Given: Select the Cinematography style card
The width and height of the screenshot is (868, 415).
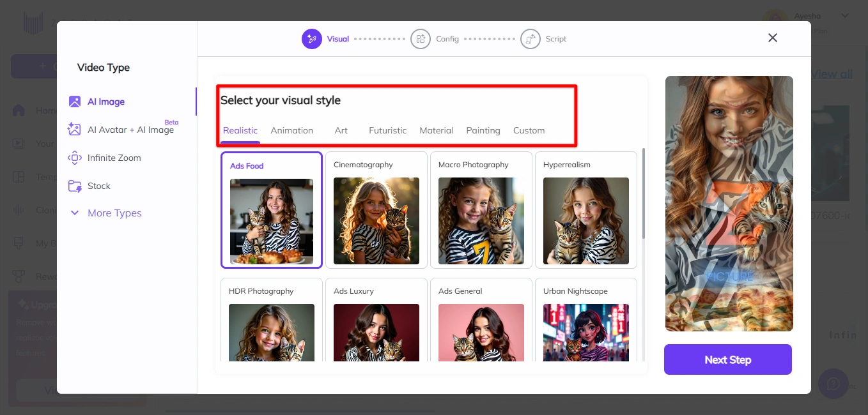Looking at the screenshot, I should pyautogui.click(x=376, y=210).
